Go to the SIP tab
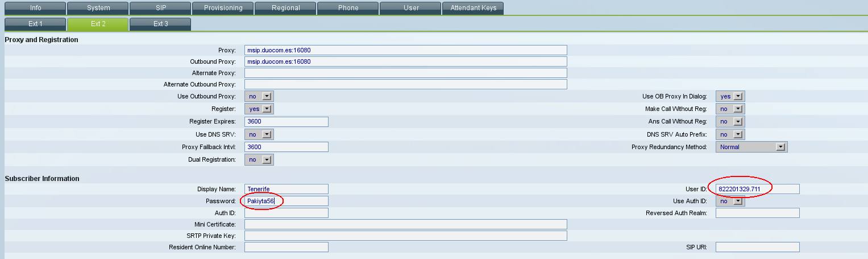The height and width of the screenshot is (259, 868). tap(160, 8)
